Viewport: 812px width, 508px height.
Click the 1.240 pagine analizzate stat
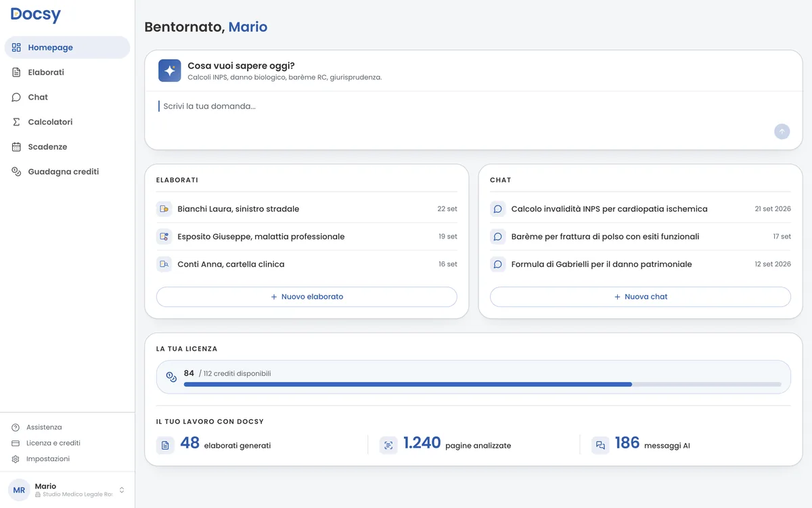point(445,444)
